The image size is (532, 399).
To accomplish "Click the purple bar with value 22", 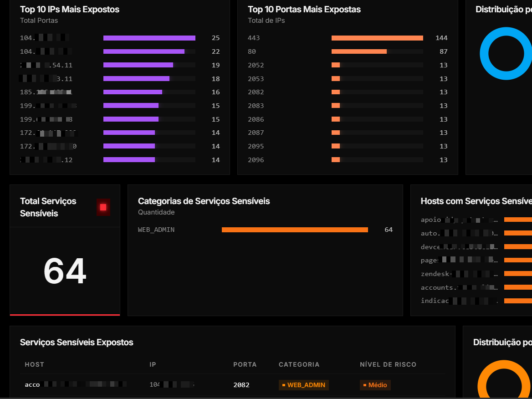I will tap(144, 51).
